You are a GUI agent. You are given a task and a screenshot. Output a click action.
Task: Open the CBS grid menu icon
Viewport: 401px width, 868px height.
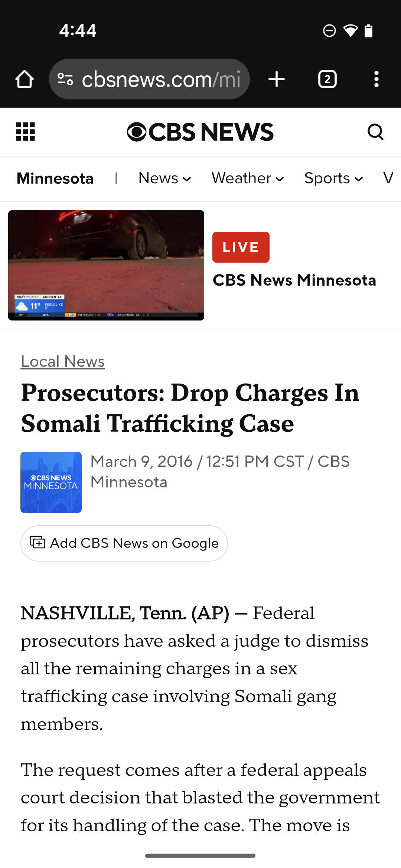pos(26,132)
